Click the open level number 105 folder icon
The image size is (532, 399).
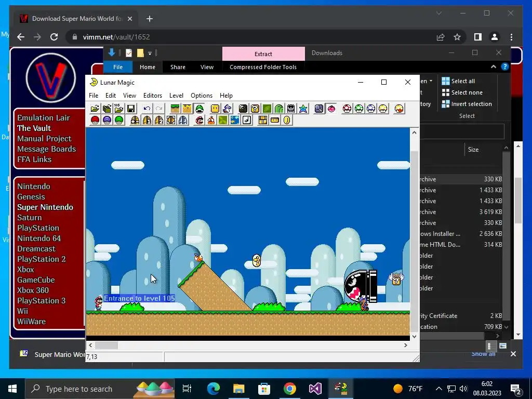click(119, 109)
